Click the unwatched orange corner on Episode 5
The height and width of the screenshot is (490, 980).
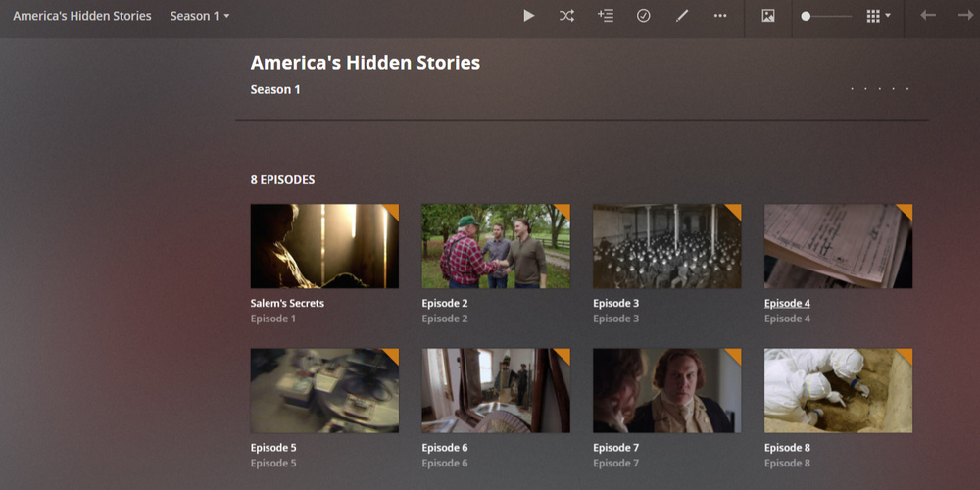point(393,355)
